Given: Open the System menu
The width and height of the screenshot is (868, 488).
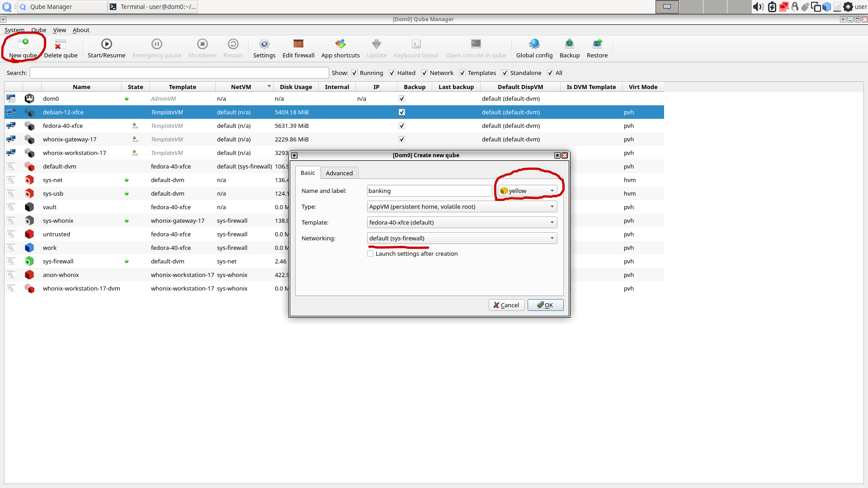Looking at the screenshot, I should (x=14, y=30).
